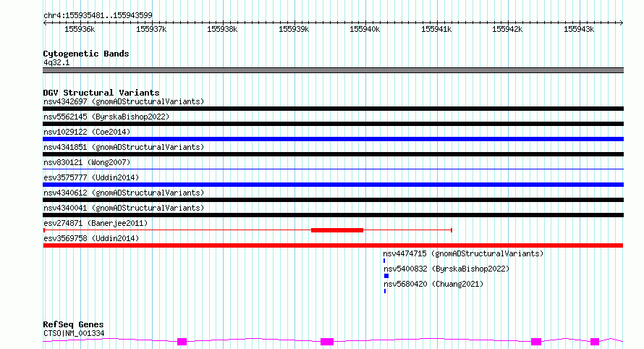This screenshot has height=349, width=644.
Task: Click the leftmost magenta exon of CTSO
Action: pyautogui.click(x=182, y=341)
